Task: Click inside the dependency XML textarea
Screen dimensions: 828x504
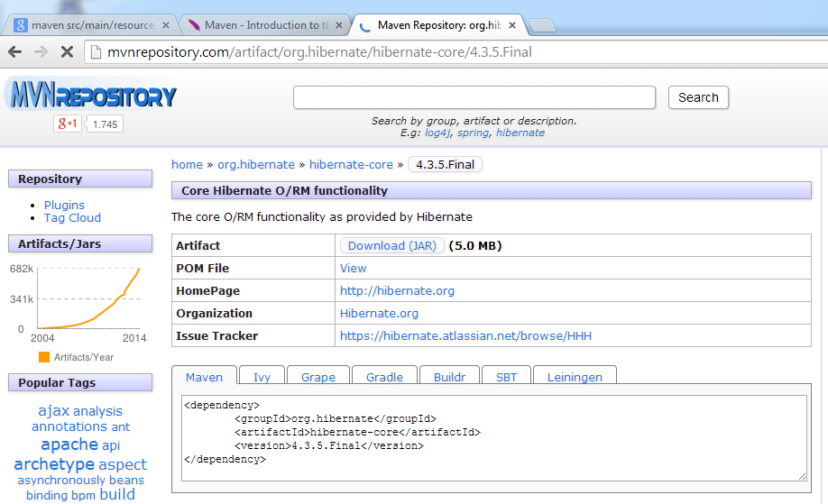Action: [x=493, y=438]
